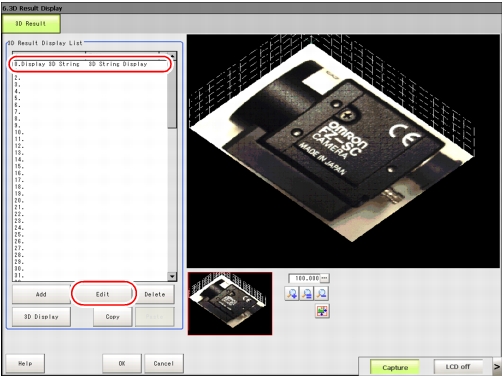Confirm with the OK button

tap(122, 363)
